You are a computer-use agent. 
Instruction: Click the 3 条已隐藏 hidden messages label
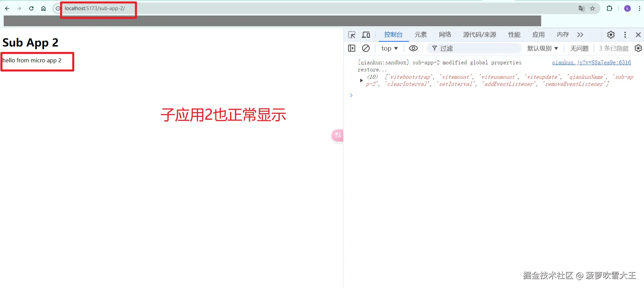coord(614,49)
